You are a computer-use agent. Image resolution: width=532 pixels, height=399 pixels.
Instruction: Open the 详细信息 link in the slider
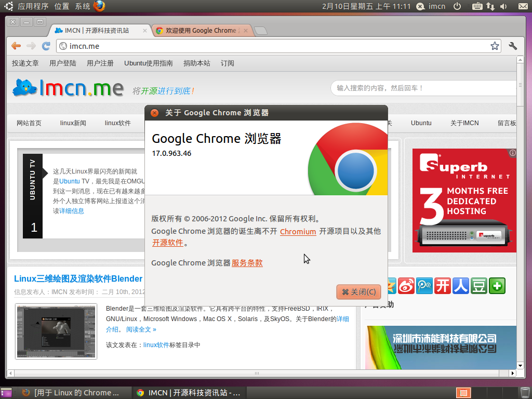coord(72,211)
